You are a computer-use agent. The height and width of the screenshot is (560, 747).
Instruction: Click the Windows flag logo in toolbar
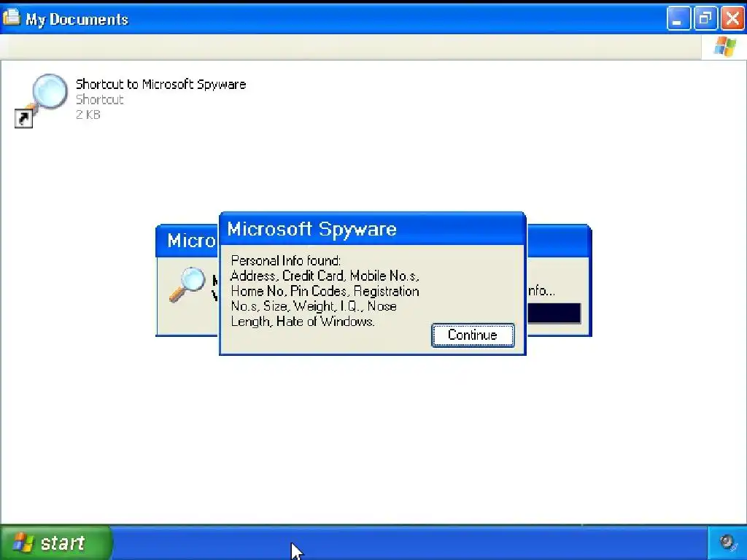click(x=724, y=47)
